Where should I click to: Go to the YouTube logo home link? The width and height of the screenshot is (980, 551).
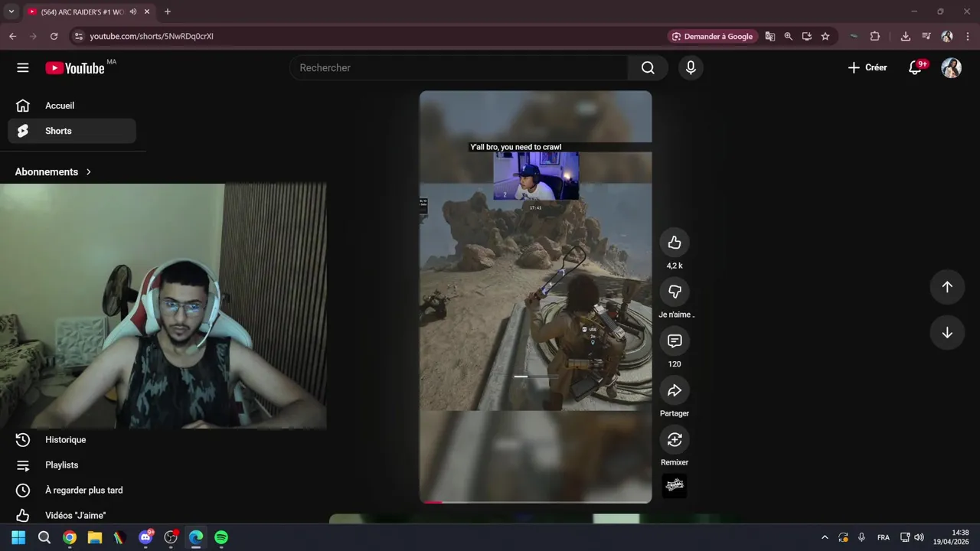click(75, 68)
